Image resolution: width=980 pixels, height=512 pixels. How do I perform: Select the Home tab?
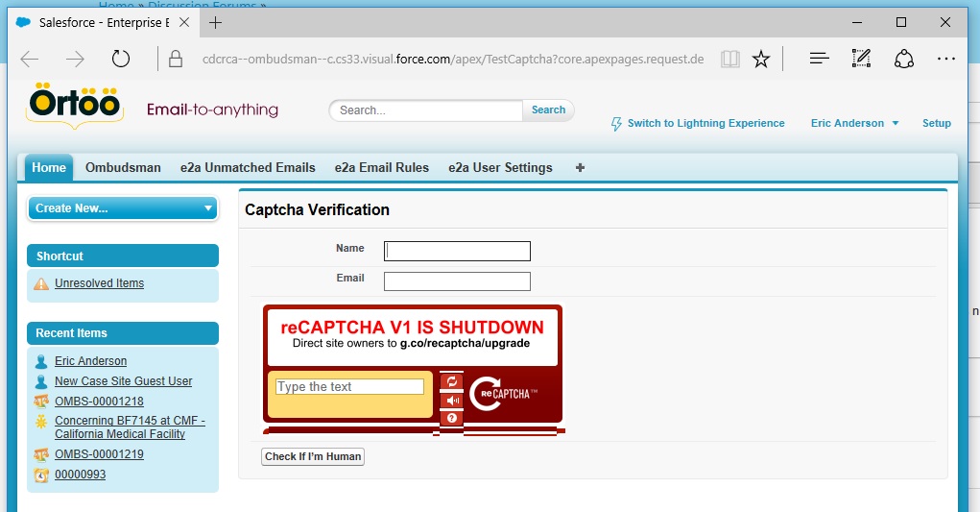(x=49, y=167)
